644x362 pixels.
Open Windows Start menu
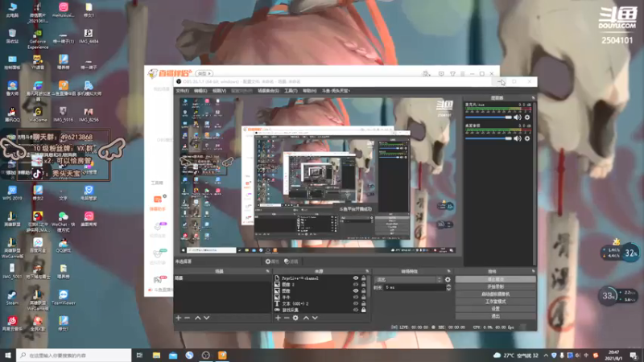[x=8, y=355]
